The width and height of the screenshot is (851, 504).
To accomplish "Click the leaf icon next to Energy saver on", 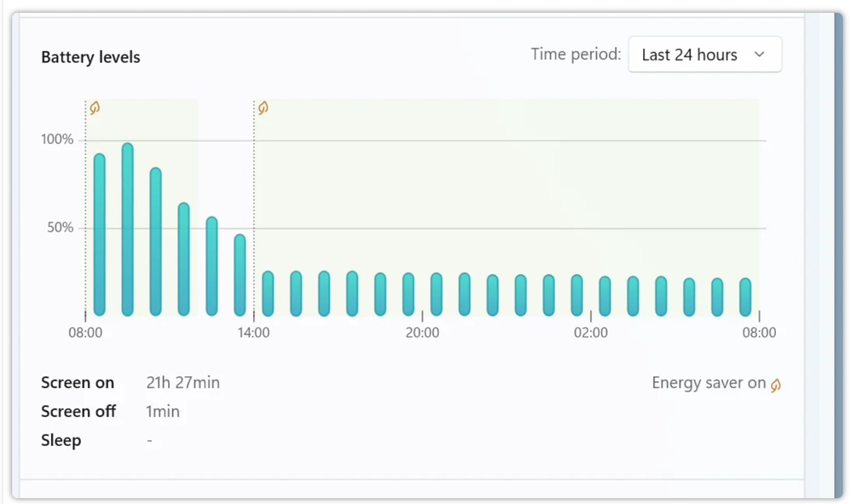I will tap(776, 385).
